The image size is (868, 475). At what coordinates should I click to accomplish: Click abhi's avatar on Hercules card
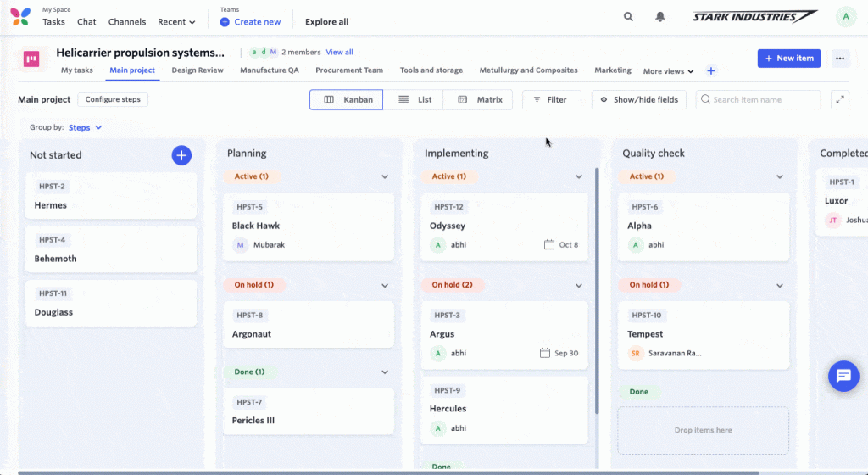tap(438, 428)
